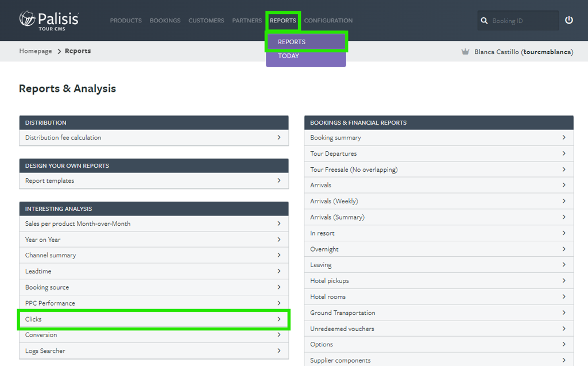Click the search magnifier icon

pos(484,21)
